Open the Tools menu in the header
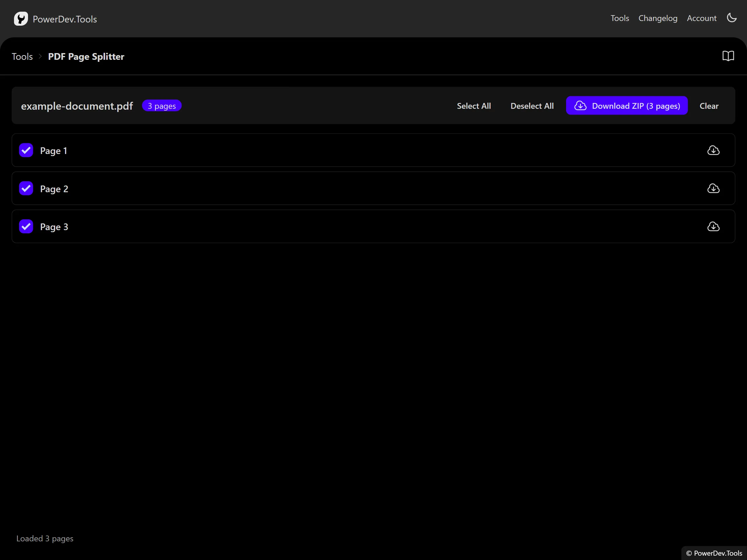 coord(619,18)
